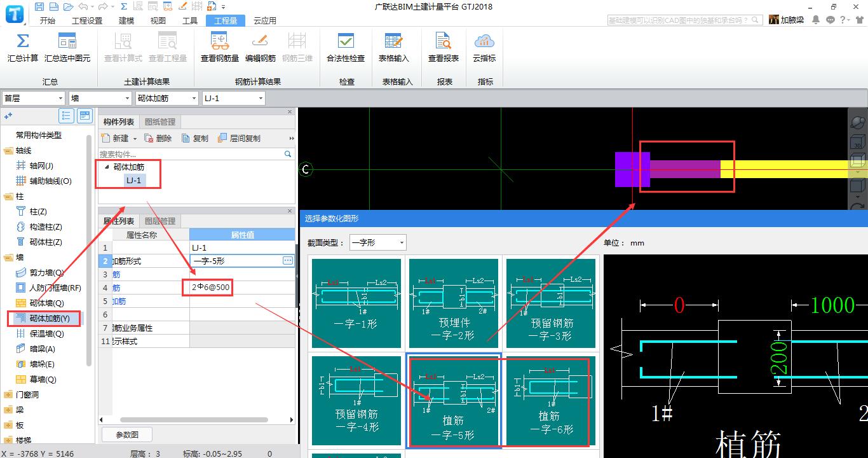Run 合法性检查
868x458 pixels.
[346, 48]
